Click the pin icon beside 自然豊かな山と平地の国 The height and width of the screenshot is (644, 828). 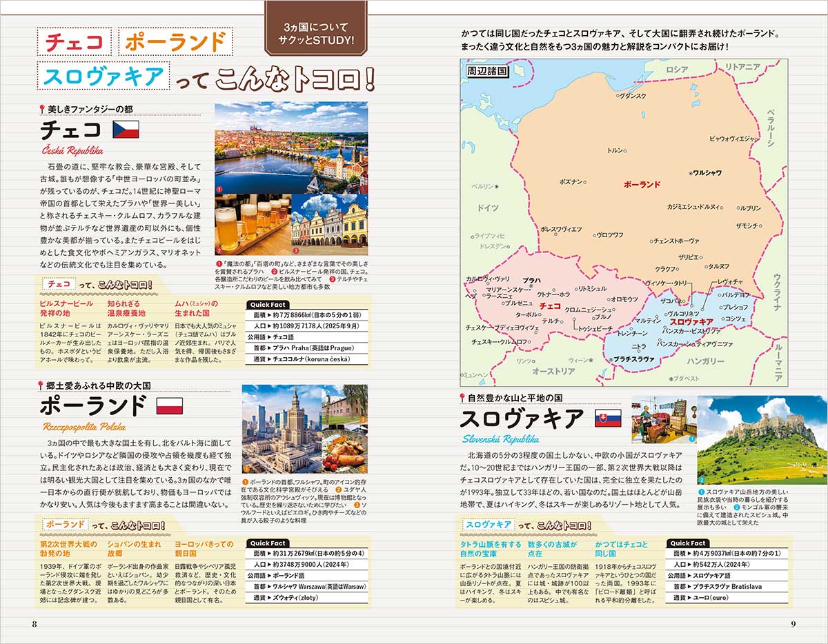(x=463, y=397)
